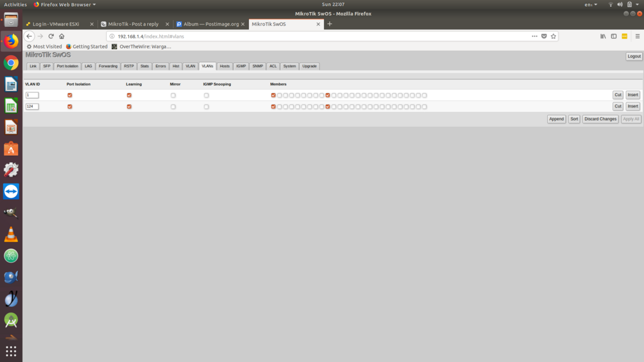Image resolution: width=644 pixels, height=362 pixels.
Task: Uncheck first member port of VLAN 1
Action: coord(274,96)
